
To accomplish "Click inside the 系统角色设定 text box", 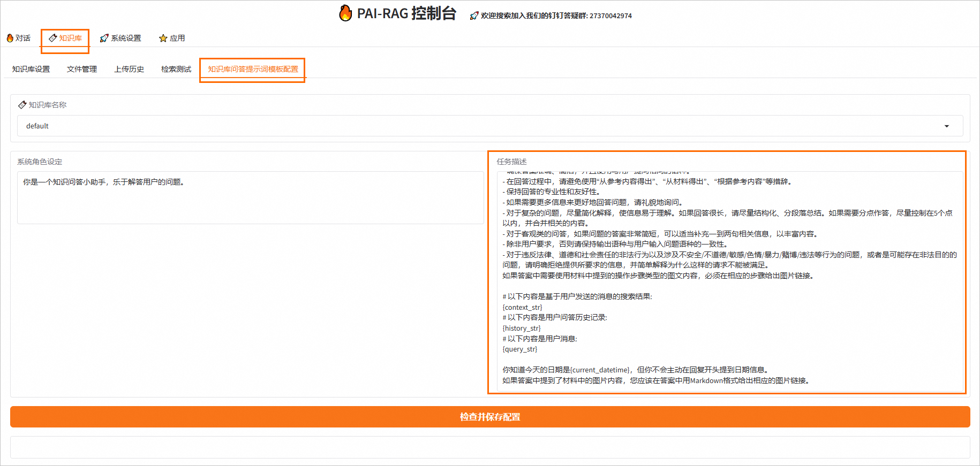I will pyautogui.click(x=251, y=197).
